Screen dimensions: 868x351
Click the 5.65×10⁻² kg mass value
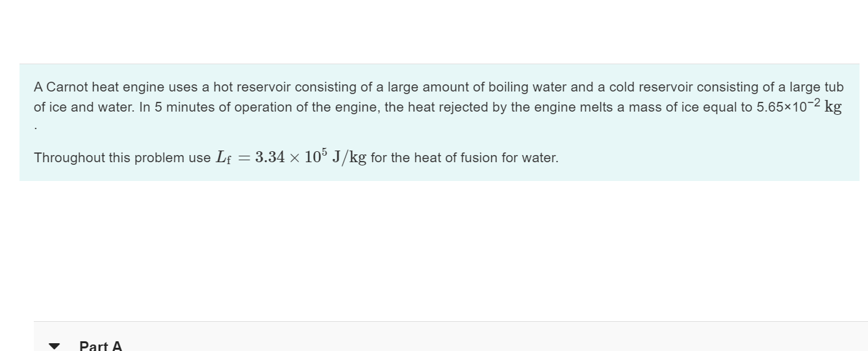799,106
